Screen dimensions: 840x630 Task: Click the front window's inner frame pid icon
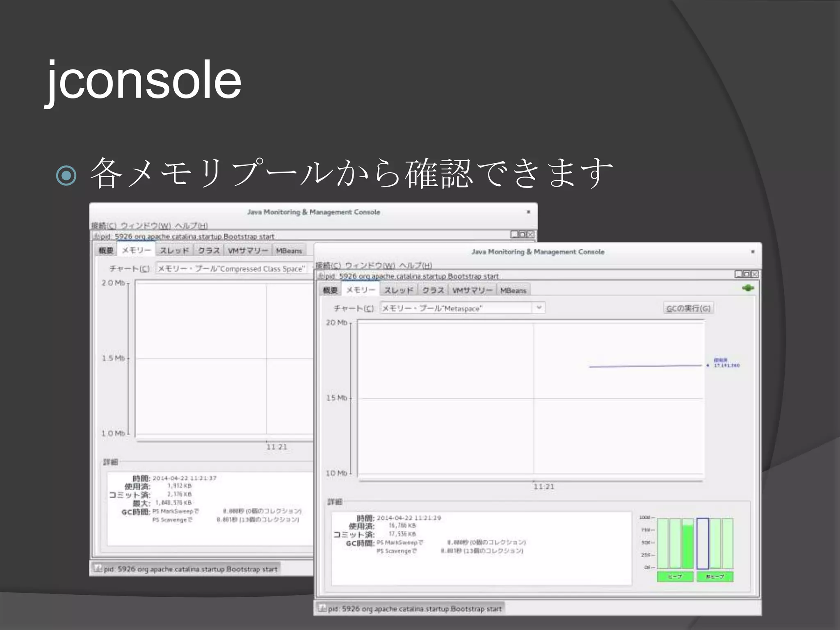click(321, 276)
